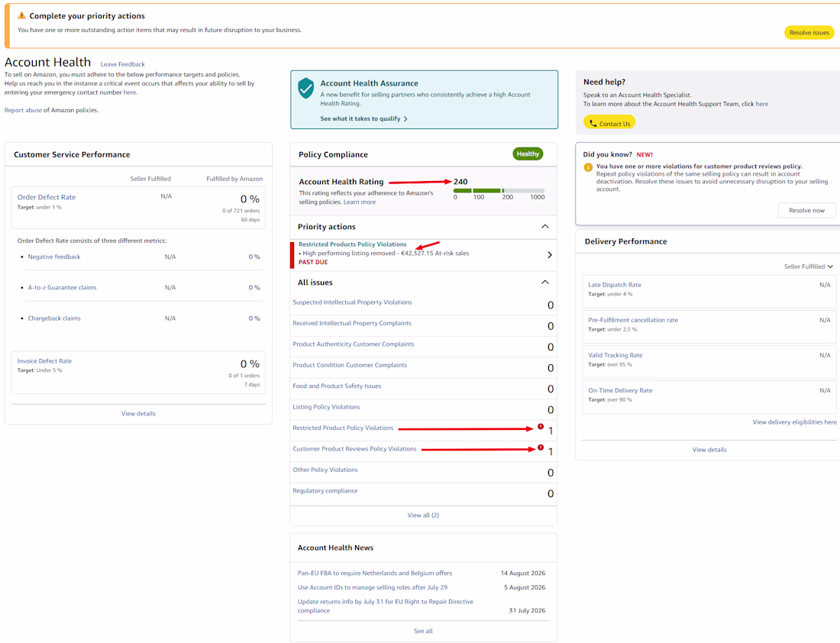Open Listing Policy Violations
Viewport: 840px width, 643px height.
tap(326, 407)
